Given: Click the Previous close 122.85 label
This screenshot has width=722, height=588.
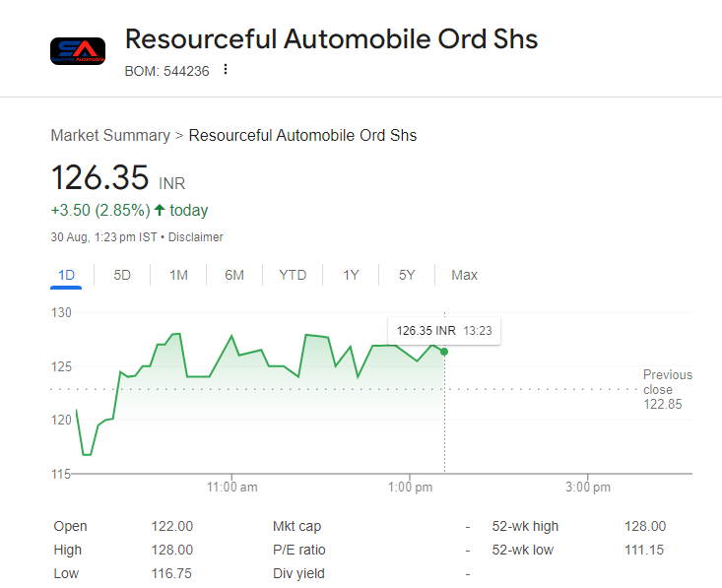Looking at the screenshot, I should (667, 389).
